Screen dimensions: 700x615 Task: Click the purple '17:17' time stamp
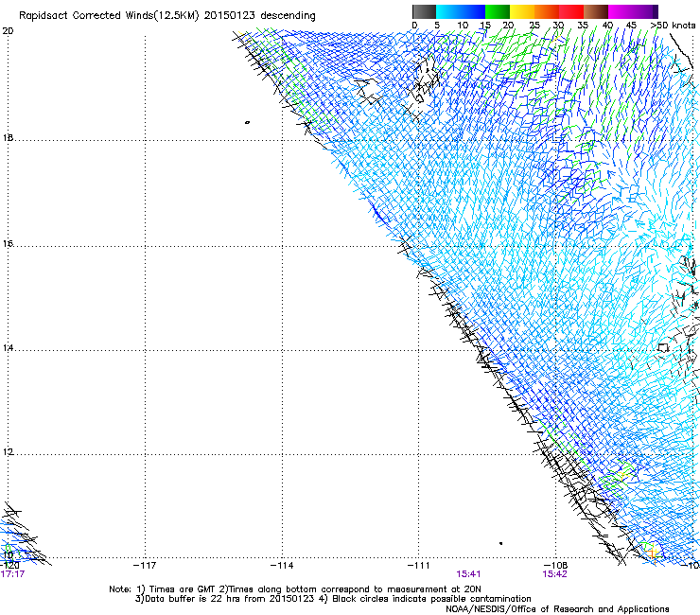(x=12, y=574)
